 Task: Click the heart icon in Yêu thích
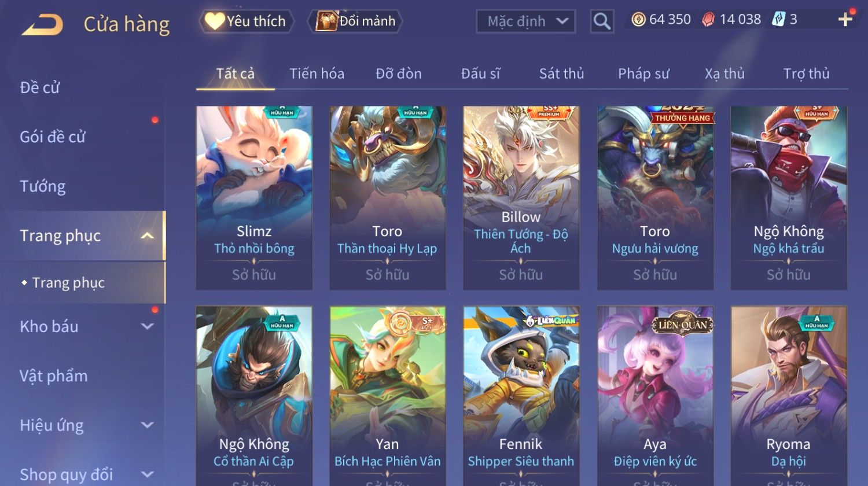[x=215, y=21]
